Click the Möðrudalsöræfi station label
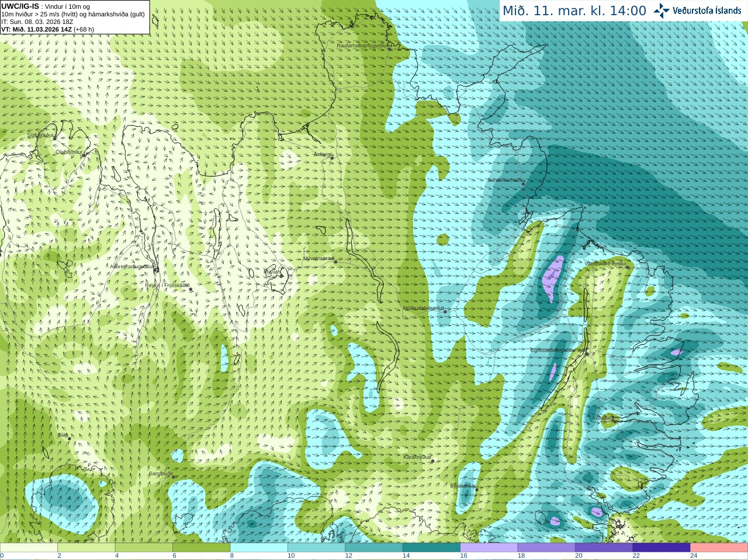The image size is (748, 560). pos(424,308)
